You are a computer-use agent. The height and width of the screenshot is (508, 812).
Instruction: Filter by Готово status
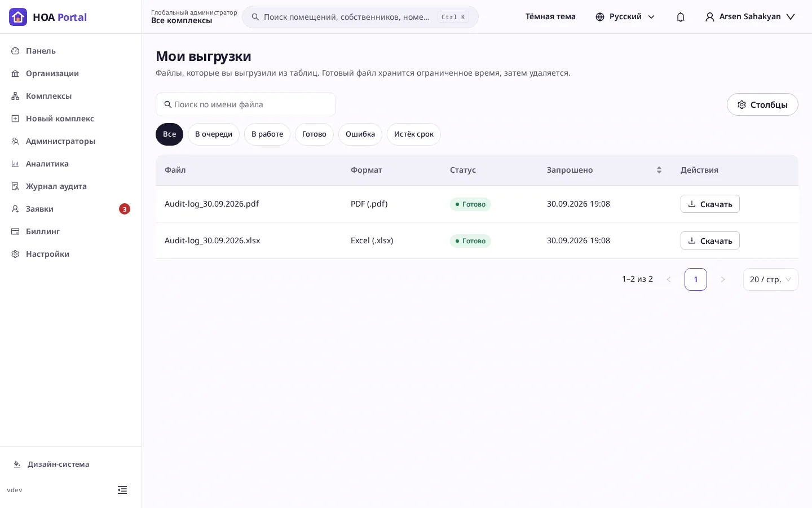click(x=314, y=134)
